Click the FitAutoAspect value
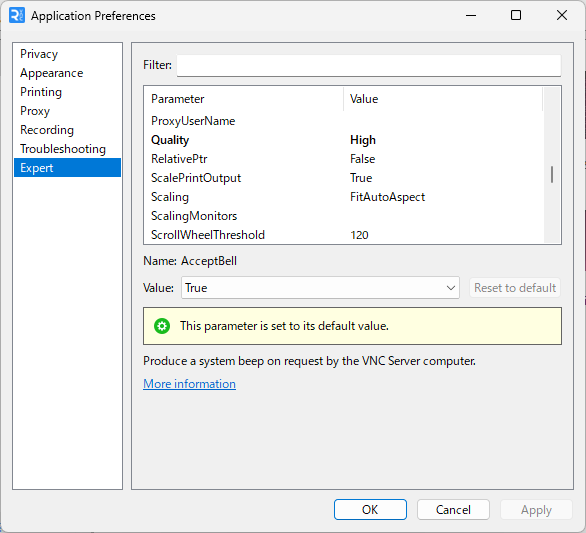586x533 pixels. 387,197
